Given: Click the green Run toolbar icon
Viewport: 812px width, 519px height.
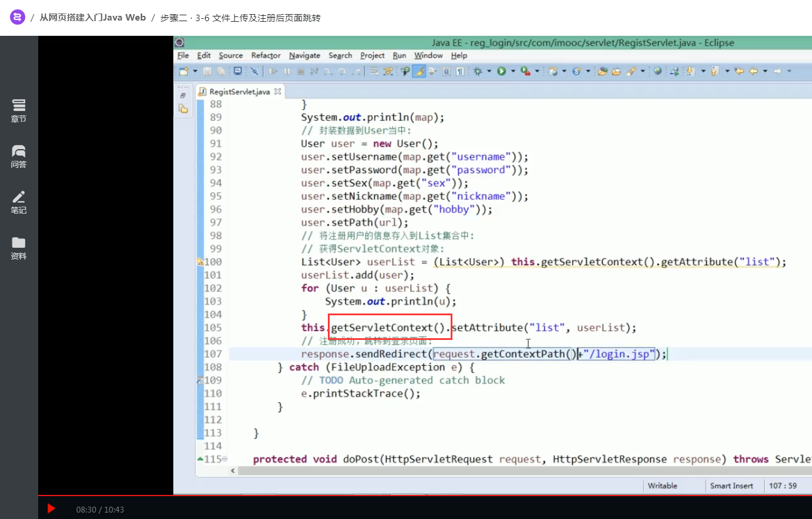Looking at the screenshot, I should [501, 71].
